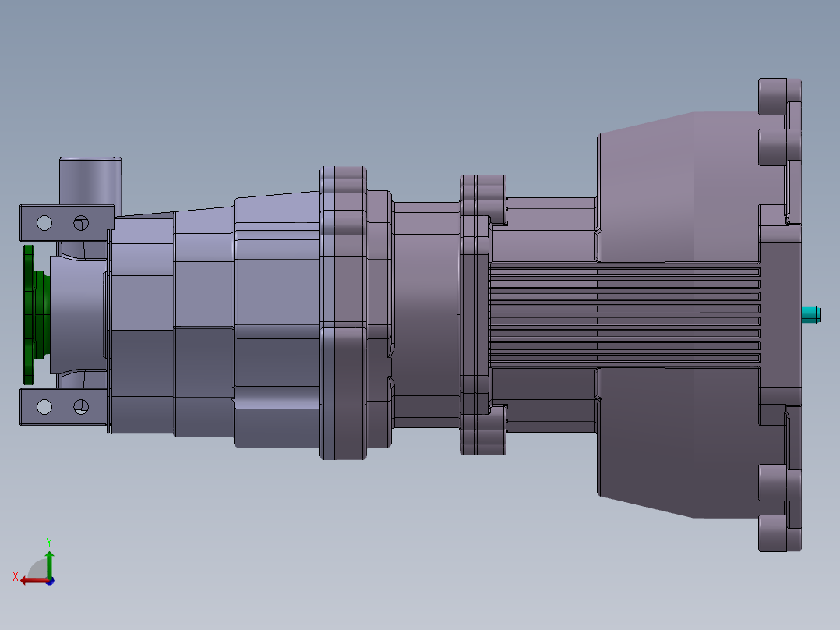Click the blue Z axis dot of triad
840x630 pixels.
[x=50, y=581]
